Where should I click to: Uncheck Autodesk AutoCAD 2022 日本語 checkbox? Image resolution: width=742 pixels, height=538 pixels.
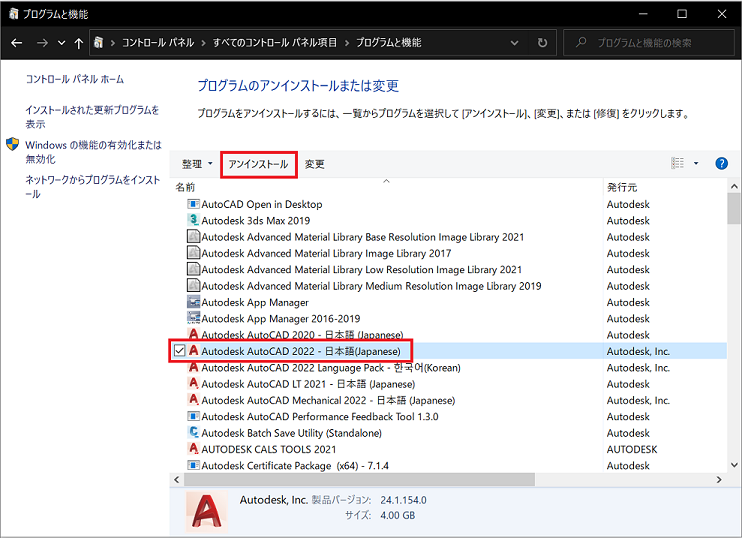pyautogui.click(x=179, y=351)
